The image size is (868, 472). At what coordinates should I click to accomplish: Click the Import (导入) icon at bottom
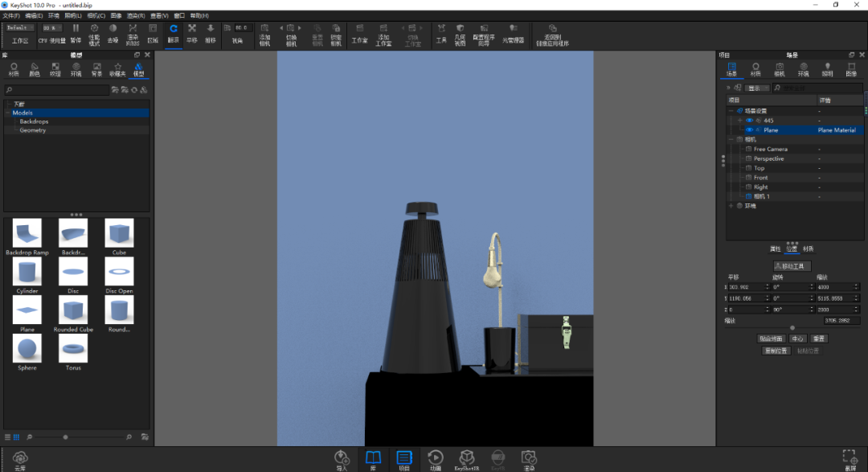tap(342, 460)
